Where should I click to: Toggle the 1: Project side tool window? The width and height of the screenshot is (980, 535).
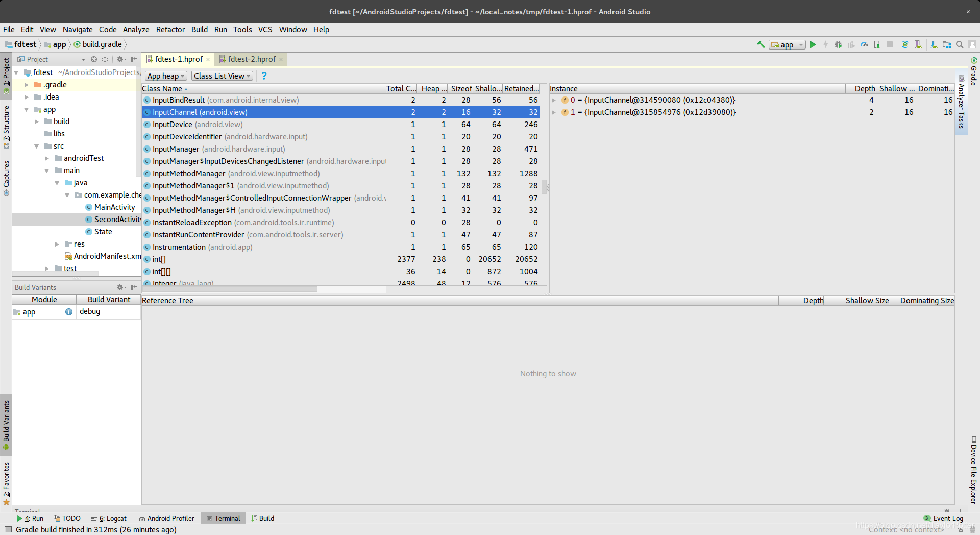click(6, 76)
